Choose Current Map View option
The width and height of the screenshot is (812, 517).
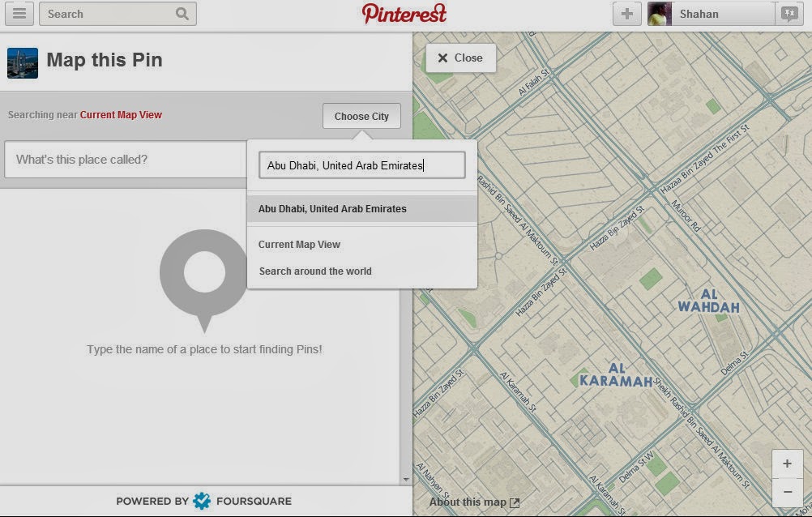click(299, 245)
